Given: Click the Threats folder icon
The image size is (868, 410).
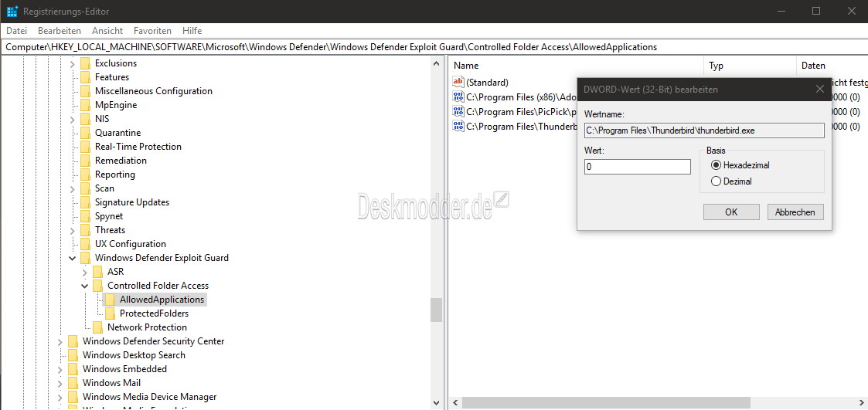Looking at the screenshot, I should pos(85,230).
